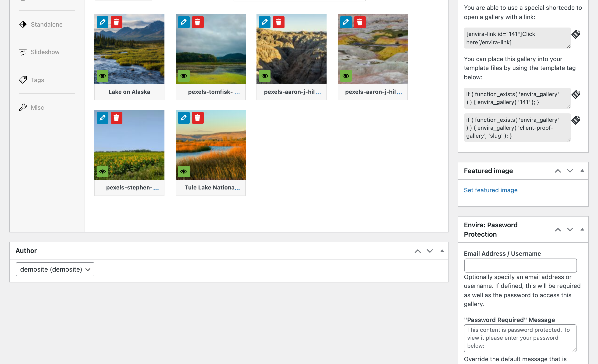Delete the Lake on Alaska image

(x=117, y=22)
